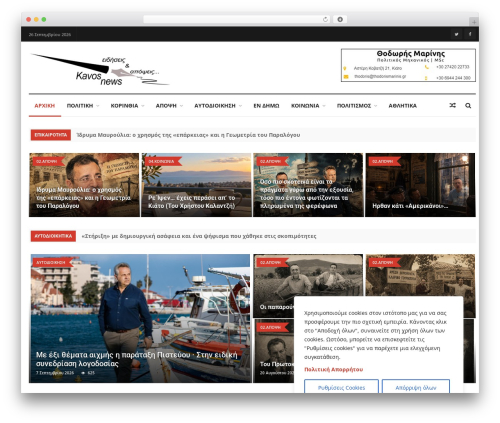Open the Ήρθαν κάτι «Αμερικάνοι» article card
The image size is (500, 423).
(x=420, y=185)
